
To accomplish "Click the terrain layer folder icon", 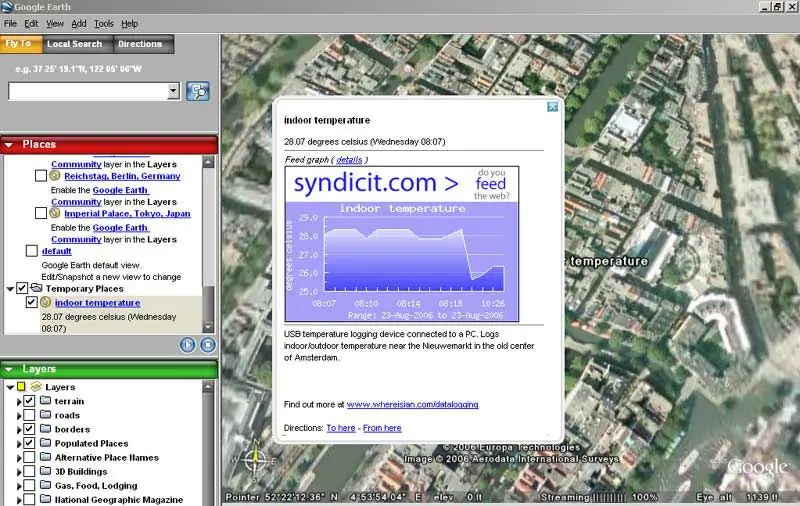I will pos(45,400).
